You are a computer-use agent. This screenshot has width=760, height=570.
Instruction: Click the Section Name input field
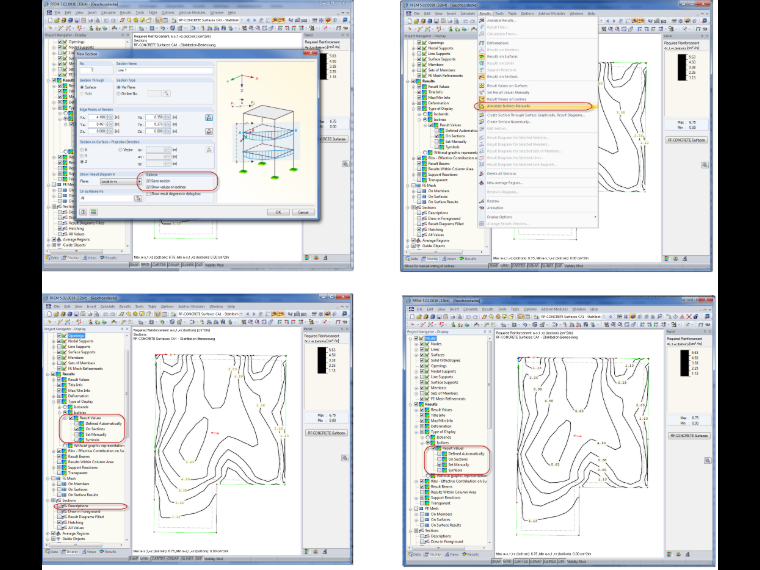(165, 70)
